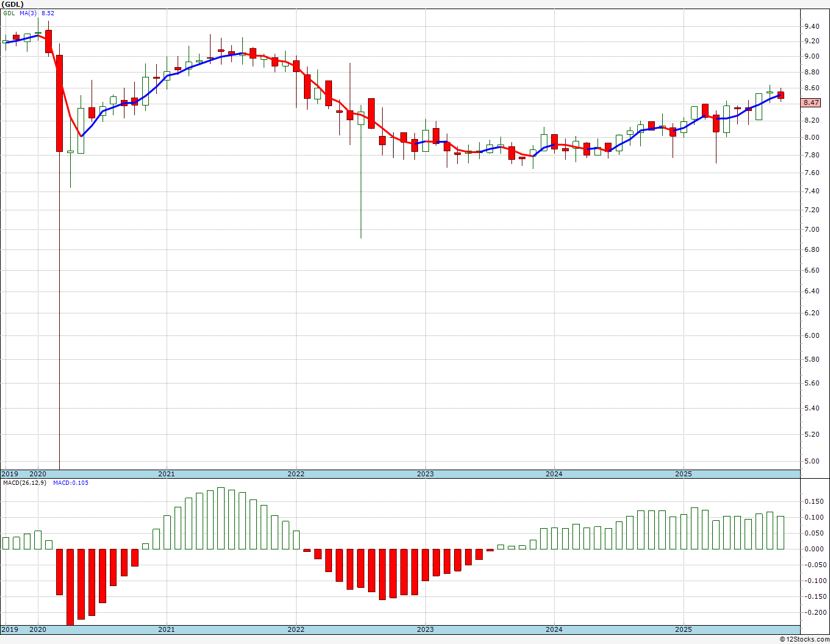Click the 9.00 price axis label
The image size is (830, 644).
(x=812, y=56)
